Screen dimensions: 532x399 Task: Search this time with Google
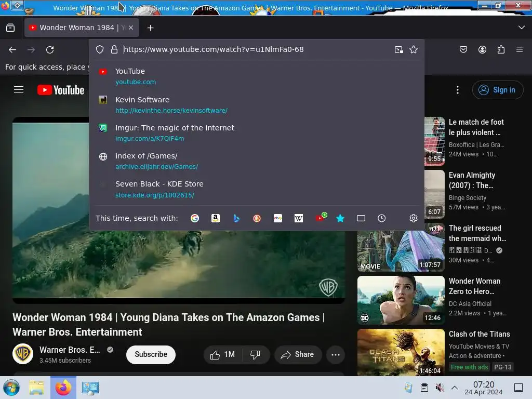pyautogui.click(x=195, y=218)
